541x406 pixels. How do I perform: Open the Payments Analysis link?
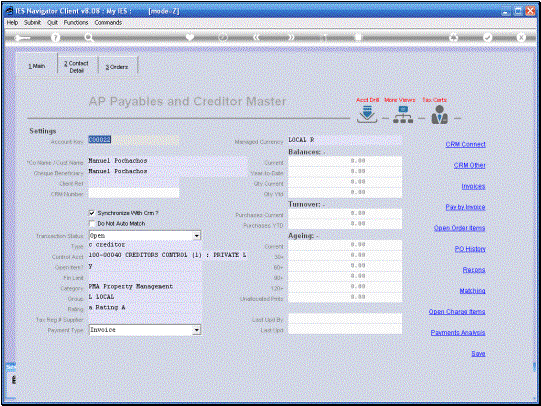[x=458, y=333]
